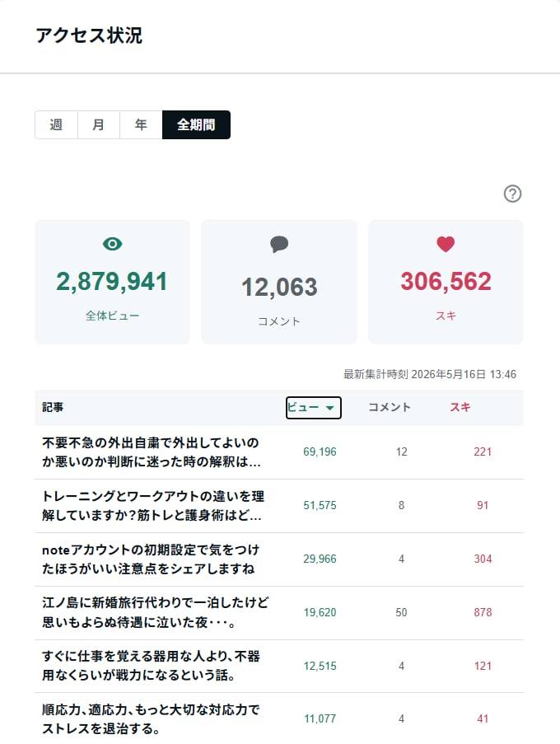Click likes count 878
Screen dimensions: 560x744
483,612
